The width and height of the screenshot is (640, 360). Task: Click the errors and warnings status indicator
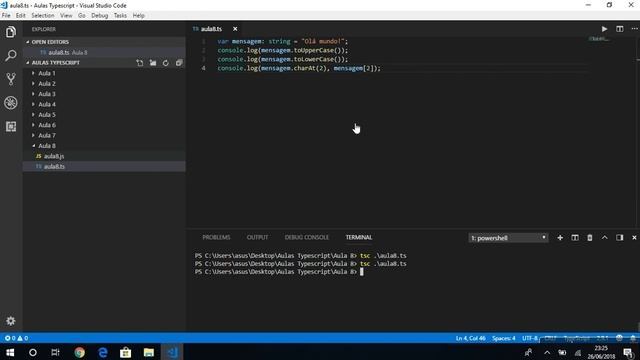click(x=16, y=338)
